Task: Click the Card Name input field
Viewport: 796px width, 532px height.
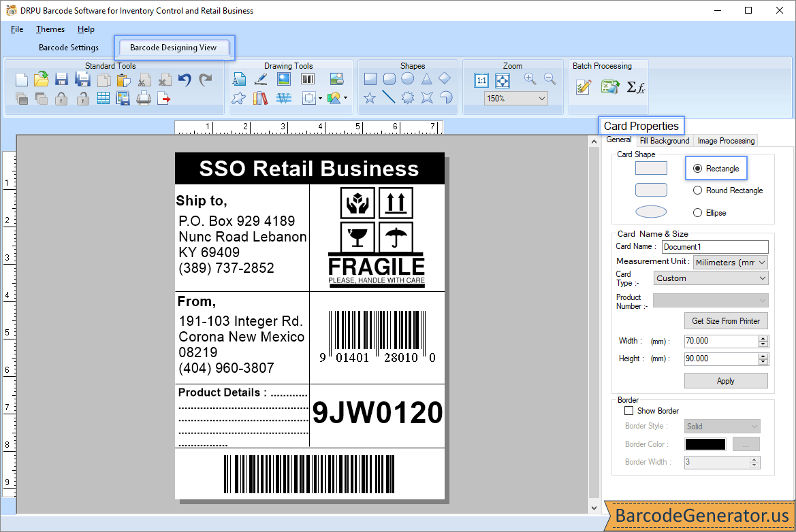Action: coord(715,247)
